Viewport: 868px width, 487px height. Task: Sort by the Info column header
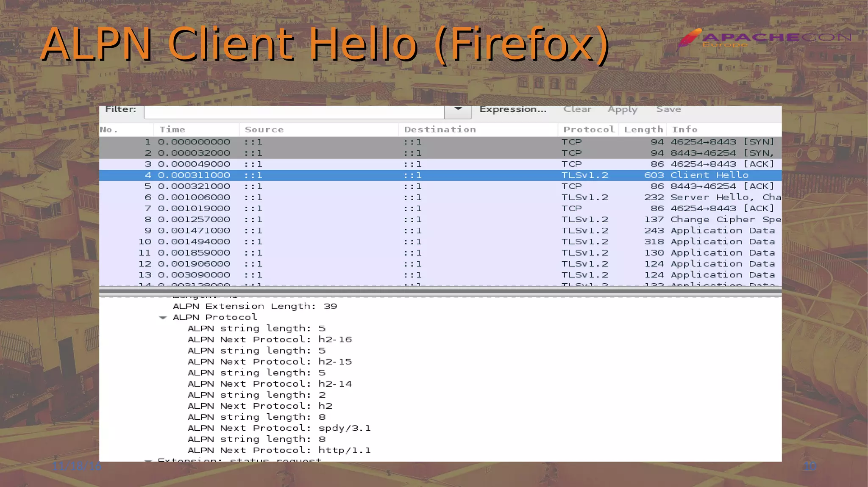[x=724, y=130]
